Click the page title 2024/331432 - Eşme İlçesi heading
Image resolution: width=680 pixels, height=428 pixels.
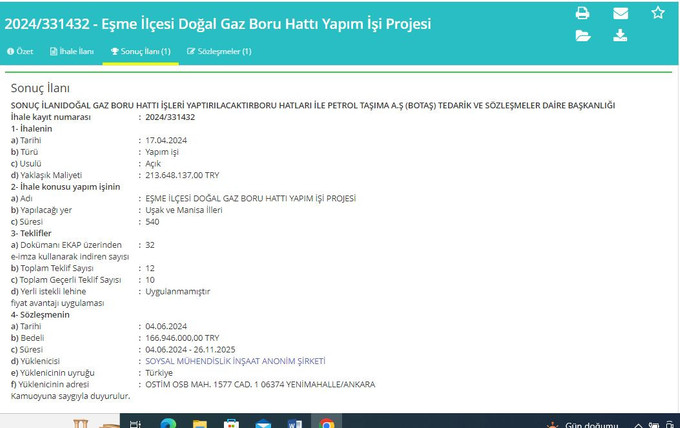point(218,24)
